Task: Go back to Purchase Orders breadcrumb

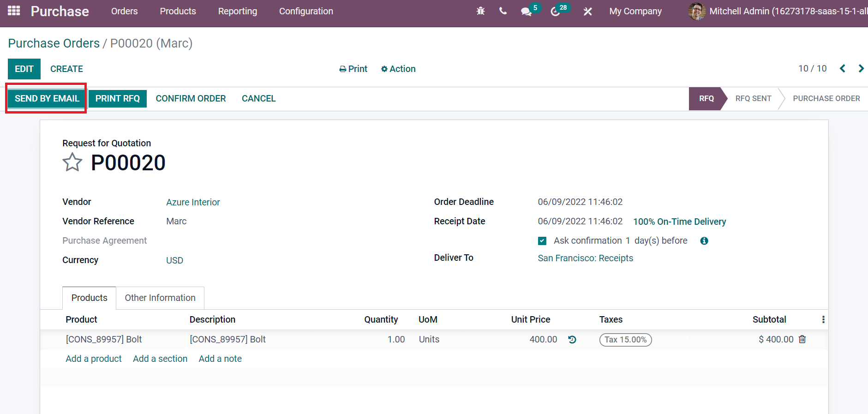Action: tap(54, 43)
